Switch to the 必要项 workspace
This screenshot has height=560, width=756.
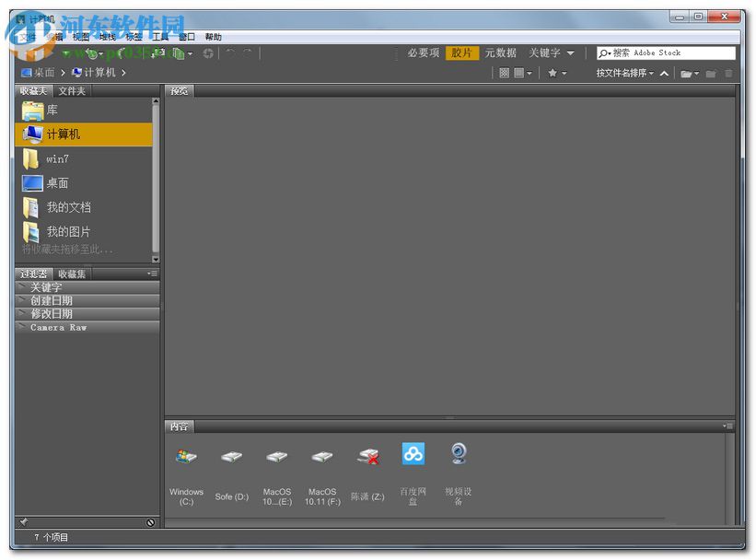coord(424,53)
